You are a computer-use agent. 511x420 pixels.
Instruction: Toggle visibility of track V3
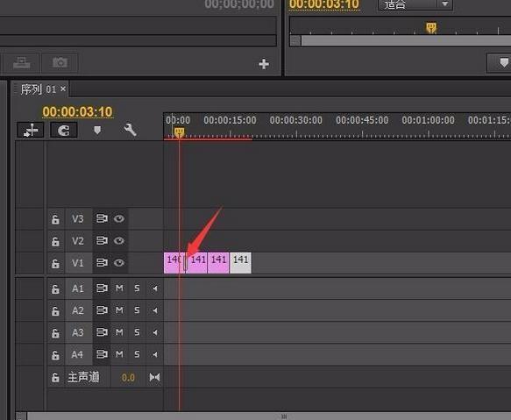[119, 218]
